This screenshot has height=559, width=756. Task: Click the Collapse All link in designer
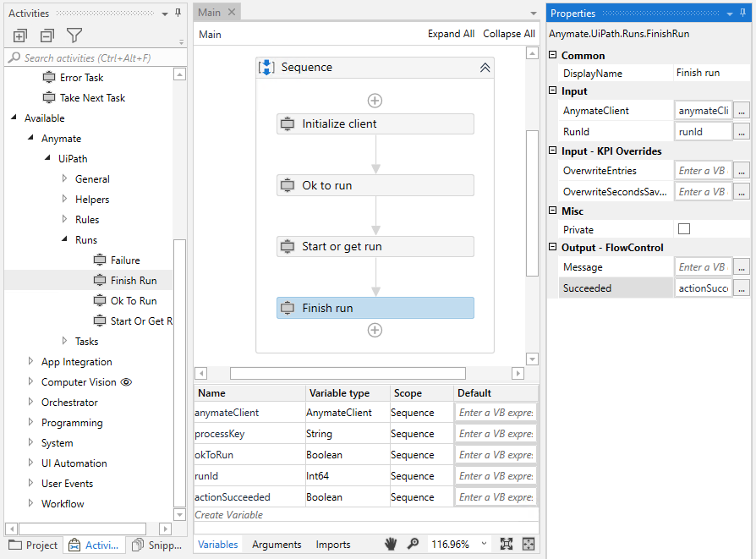coord(509,34)
